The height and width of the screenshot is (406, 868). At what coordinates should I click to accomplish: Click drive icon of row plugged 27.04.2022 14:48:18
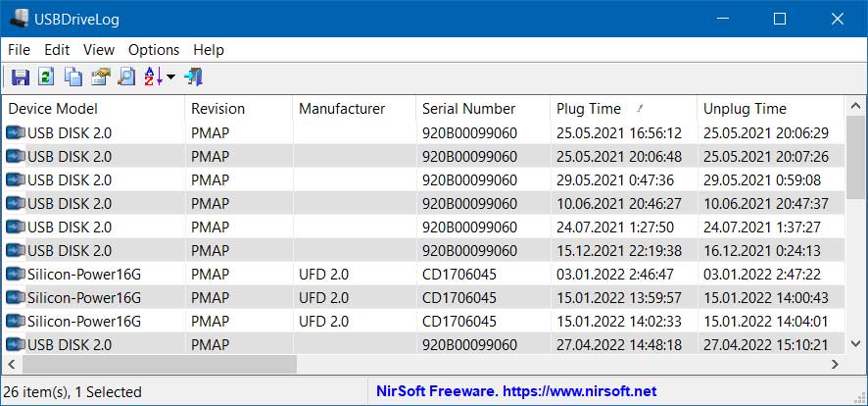(16, 344)
